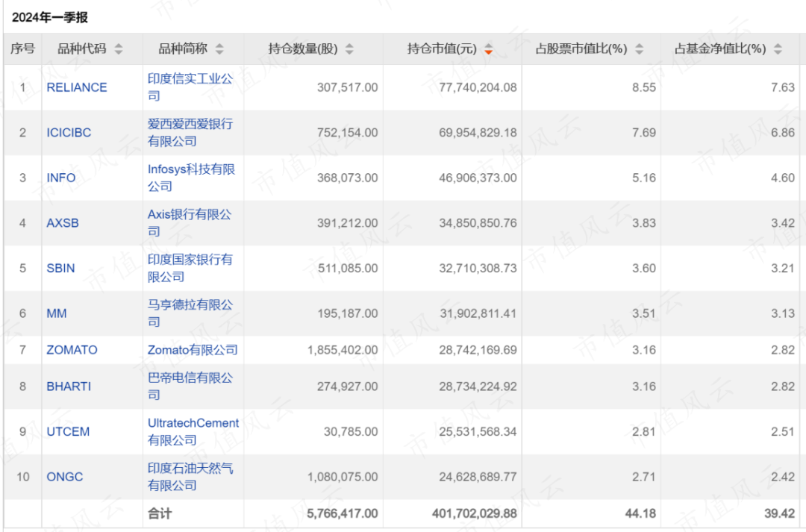This screenshot has width=806, height=532.
Task: Open RELIANCE stock code link
Action: click(77, 87)
